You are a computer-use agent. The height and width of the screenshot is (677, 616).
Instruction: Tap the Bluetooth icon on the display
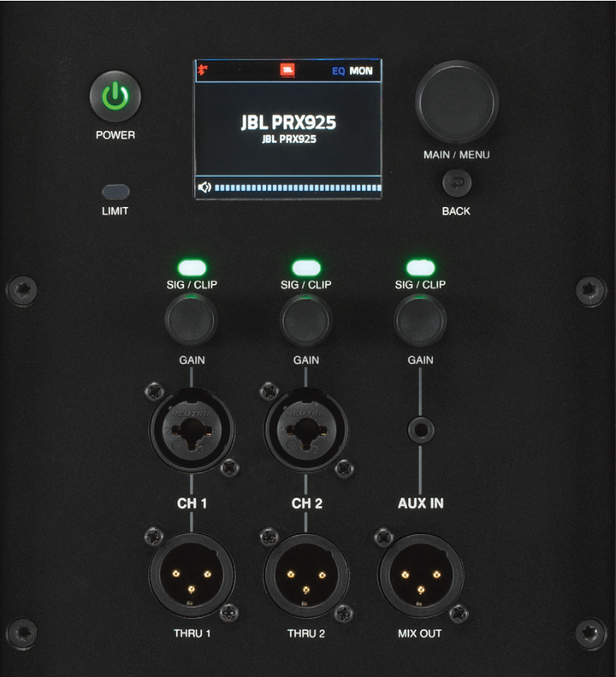[x=203, y=69]
